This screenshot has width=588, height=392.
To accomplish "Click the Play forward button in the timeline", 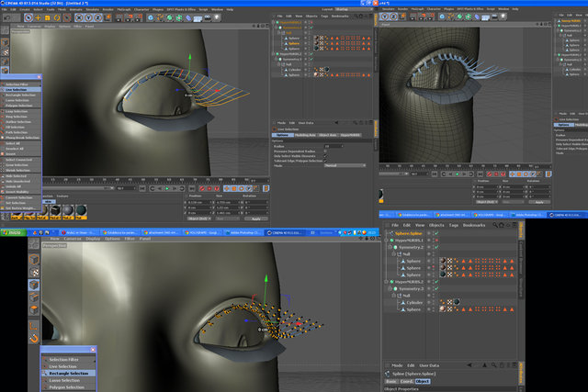I will (167, 188).
